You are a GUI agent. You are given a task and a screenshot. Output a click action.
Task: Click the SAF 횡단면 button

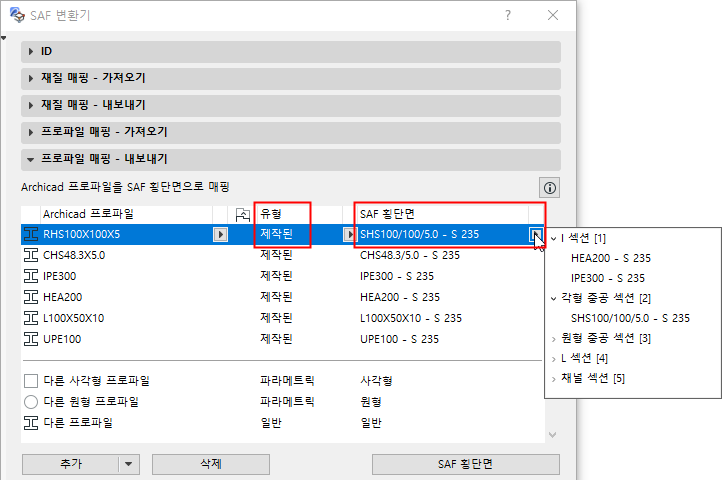(466, 464)
